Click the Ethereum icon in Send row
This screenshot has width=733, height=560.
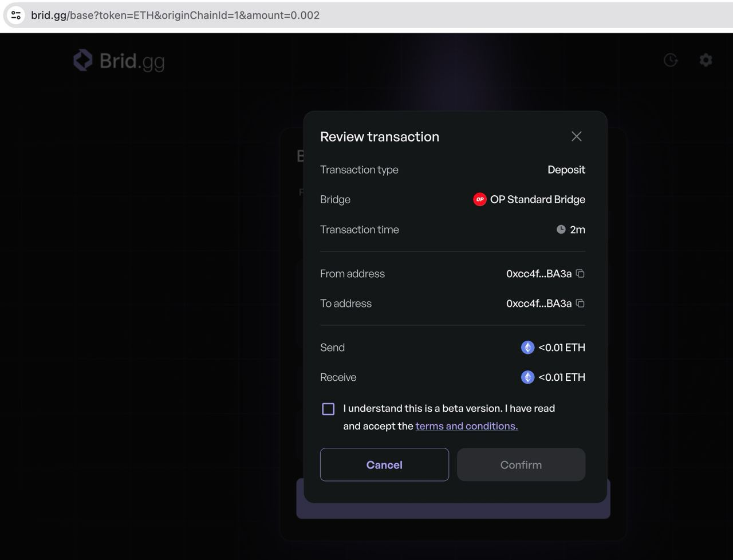point(527,348)
